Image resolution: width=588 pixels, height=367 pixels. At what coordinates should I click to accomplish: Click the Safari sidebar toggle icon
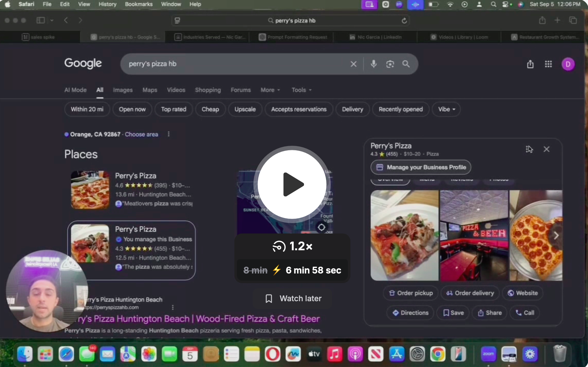(41, 20)
